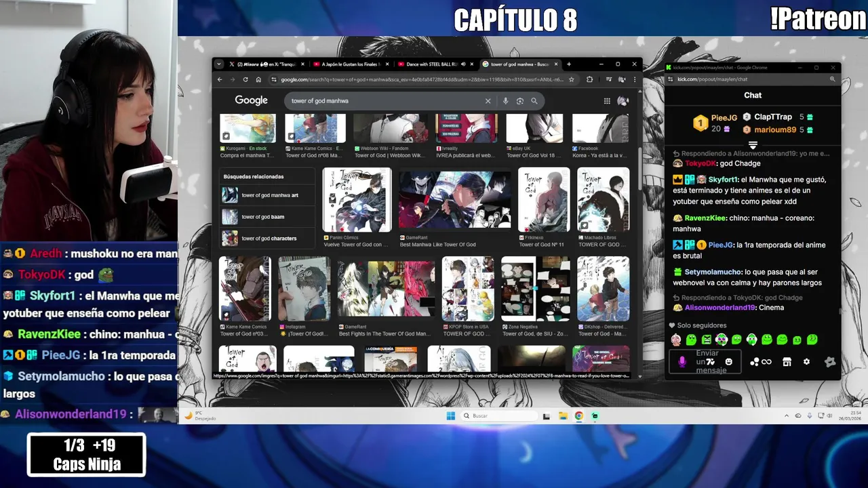Open ClapTTrap leaderboard entry
The image size is (868, 488).
pos(777,117)
